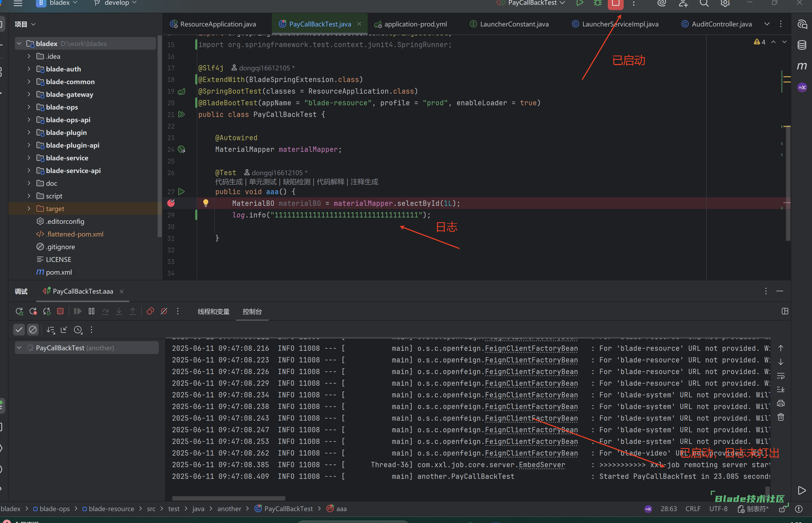Click UTF-8 encoding in status bar
Screen dimensions: 812x523
point(718,509)
